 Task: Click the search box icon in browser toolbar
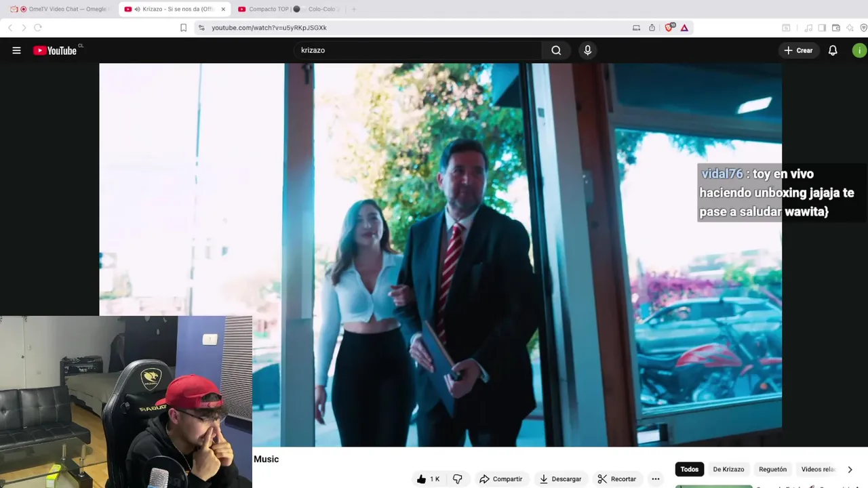(x=786, y=28)
